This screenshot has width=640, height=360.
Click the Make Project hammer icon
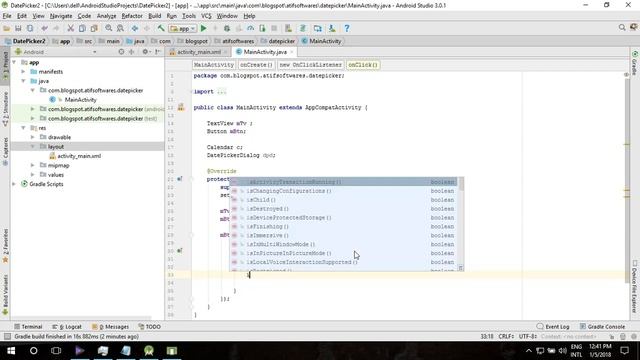(161, 29)
